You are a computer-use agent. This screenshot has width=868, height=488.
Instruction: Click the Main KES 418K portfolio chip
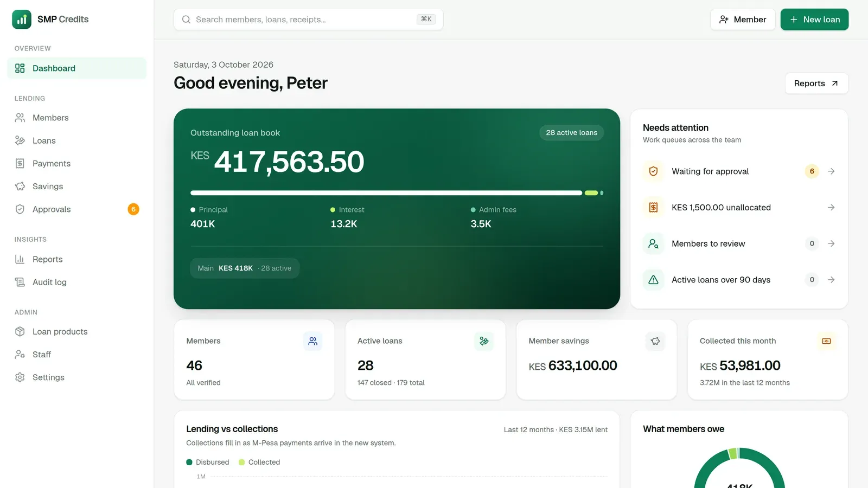(245, 268)
